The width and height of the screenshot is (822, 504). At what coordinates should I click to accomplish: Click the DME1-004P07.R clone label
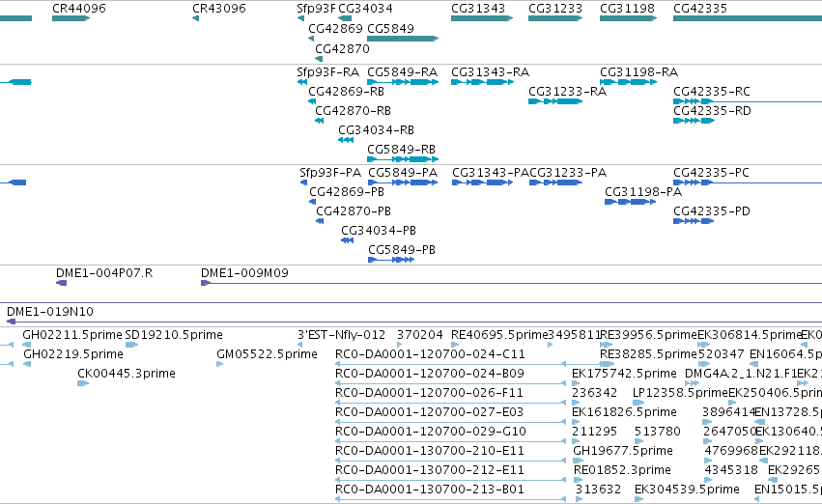click(x=104, y=273)
